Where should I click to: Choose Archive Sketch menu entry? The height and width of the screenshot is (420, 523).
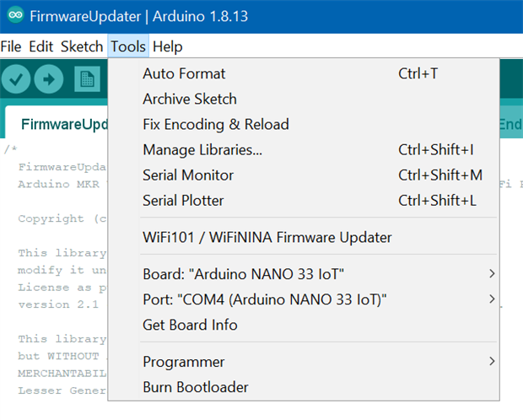[190, 99]
